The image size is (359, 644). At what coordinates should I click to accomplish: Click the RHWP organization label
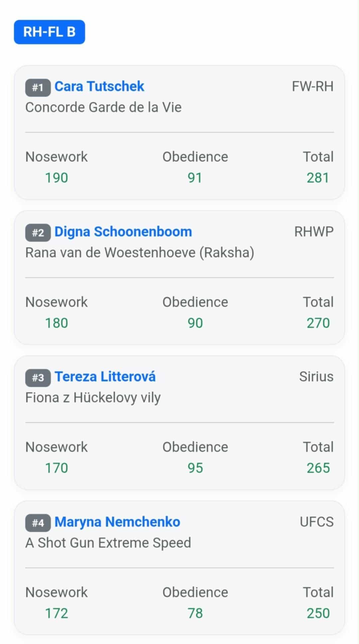314,232
